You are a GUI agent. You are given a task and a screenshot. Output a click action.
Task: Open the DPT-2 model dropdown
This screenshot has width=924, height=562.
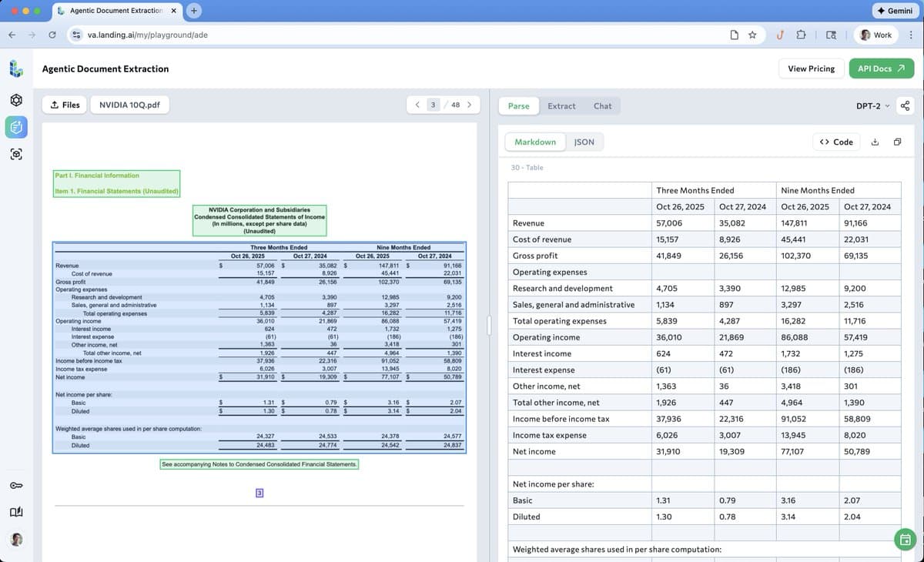click(872, 105)
